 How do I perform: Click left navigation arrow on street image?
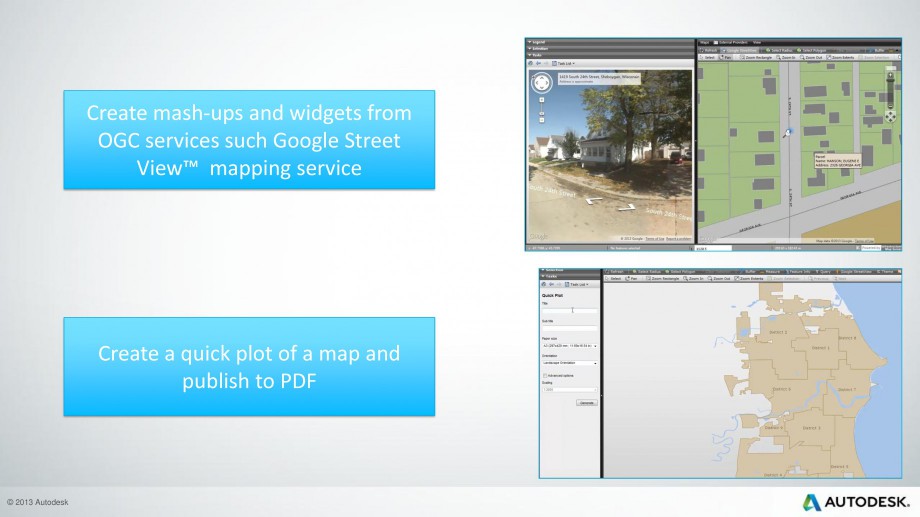coord(594,201)
